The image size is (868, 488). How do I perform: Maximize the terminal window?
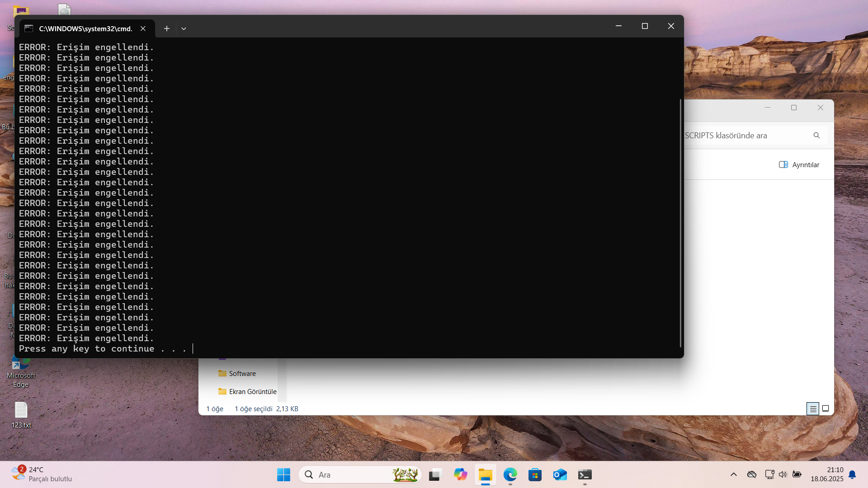tap(645, 26)
